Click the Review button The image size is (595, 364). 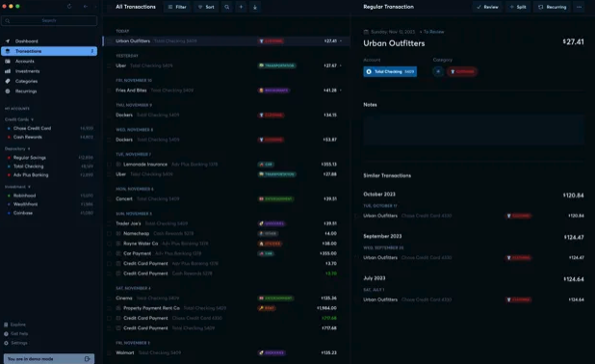tap(487, 7)
